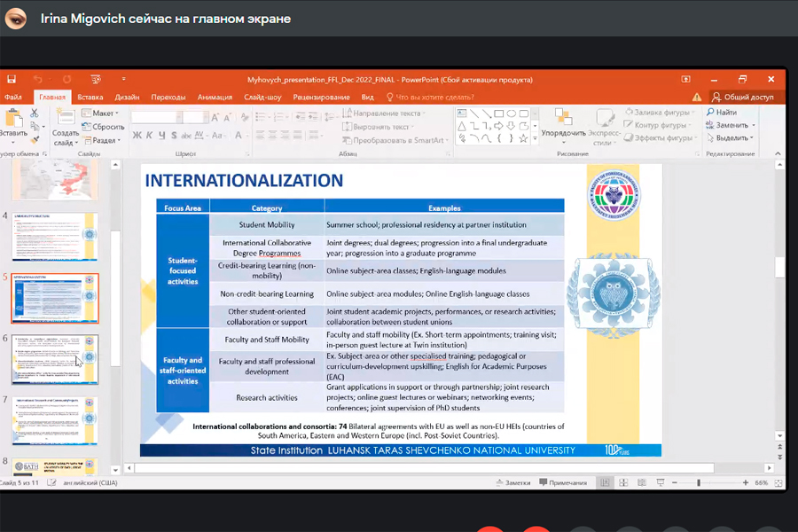The width and height of the screenshot is (798, 532).
Task: Toggle the Заметки notes pane
Action: click(514, 482)
